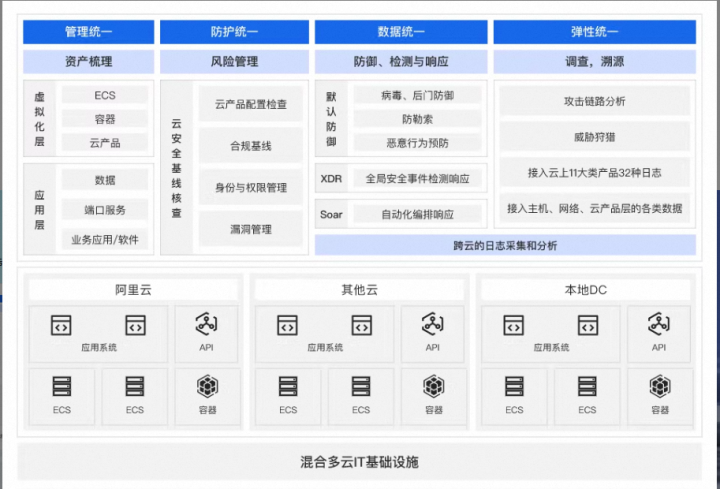Click the 合规基线 box

click(251, 146)
